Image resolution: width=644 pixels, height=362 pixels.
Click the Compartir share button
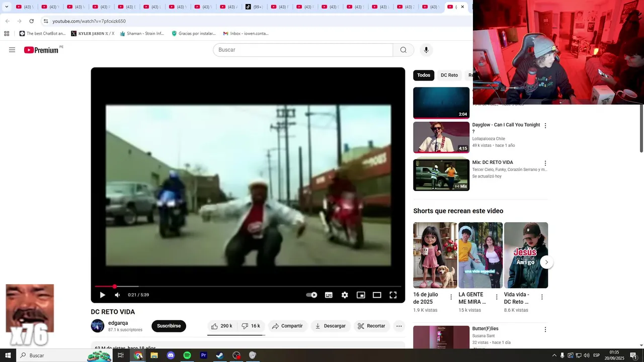(287, 326)
